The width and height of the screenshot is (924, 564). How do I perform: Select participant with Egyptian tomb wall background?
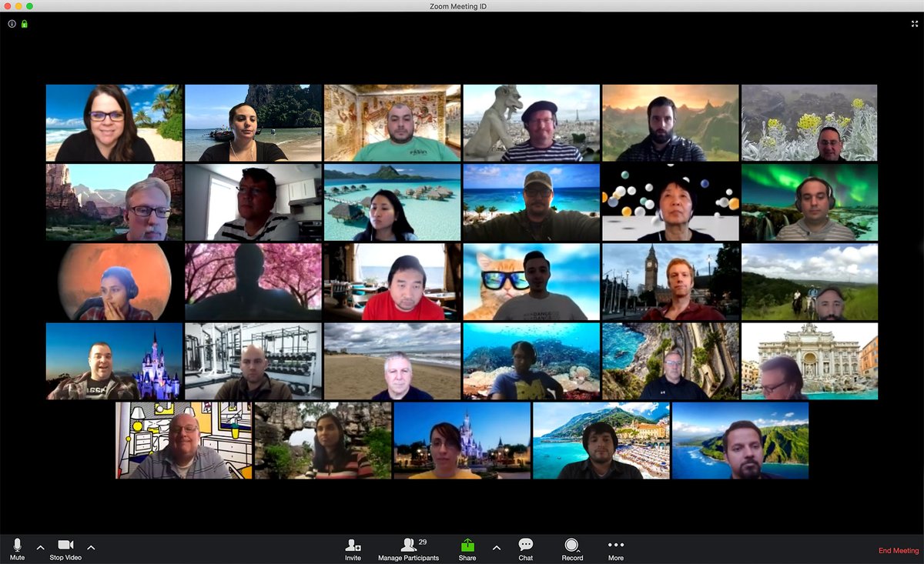point(392,123)
